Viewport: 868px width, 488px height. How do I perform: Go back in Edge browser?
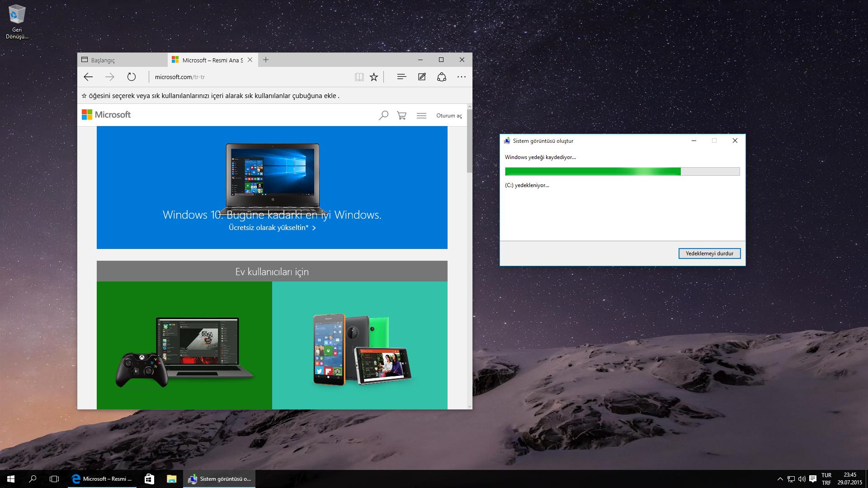88,77
